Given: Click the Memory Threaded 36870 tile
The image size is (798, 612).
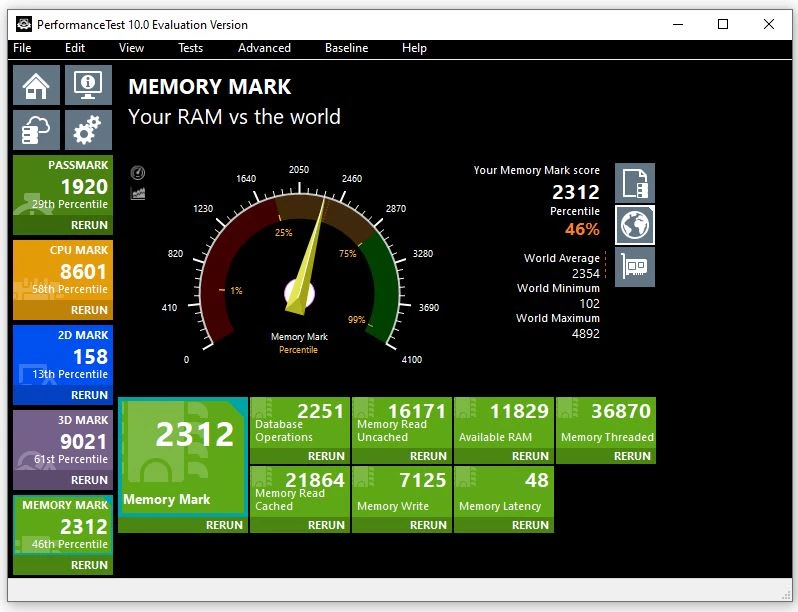Looking at the screenshot, I should pyautogui.click(x=606, y=423).
